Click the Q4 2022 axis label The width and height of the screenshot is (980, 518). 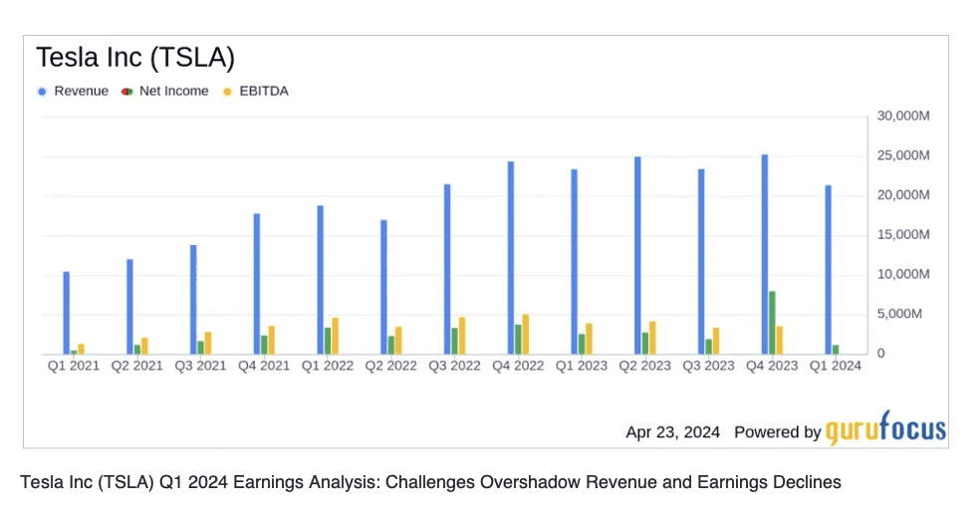click(x=518, y=366)
